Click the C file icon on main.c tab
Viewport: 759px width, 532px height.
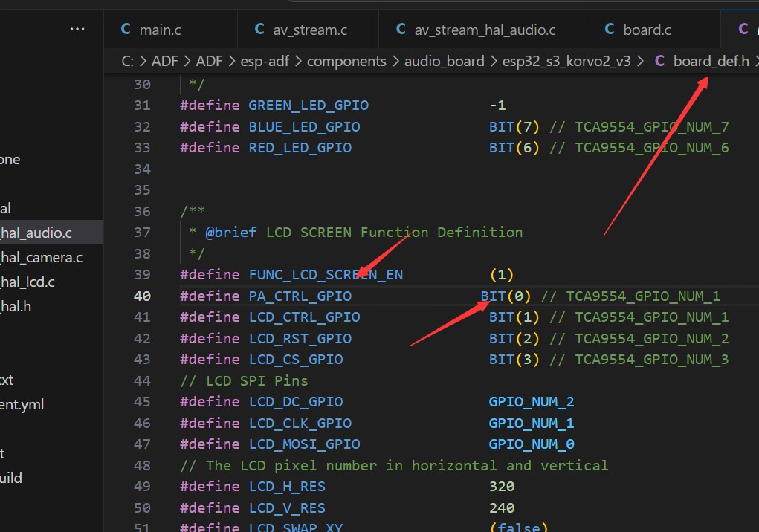[125, 29]
